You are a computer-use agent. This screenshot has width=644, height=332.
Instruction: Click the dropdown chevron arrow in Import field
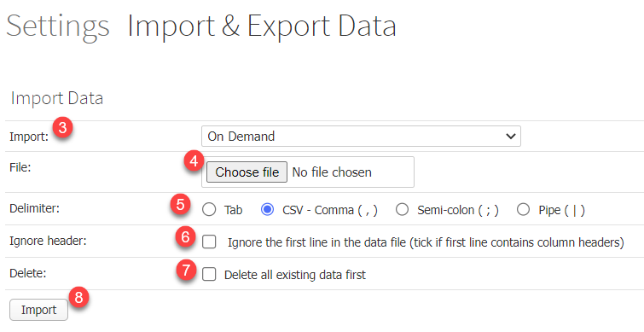click(x=511, y=136)
